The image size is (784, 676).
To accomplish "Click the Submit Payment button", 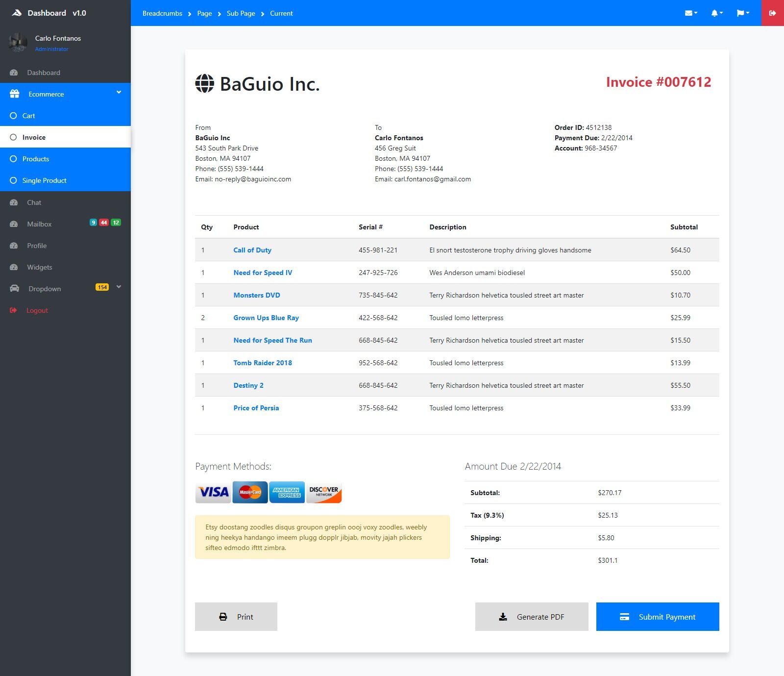I will (x=658, y=617).
